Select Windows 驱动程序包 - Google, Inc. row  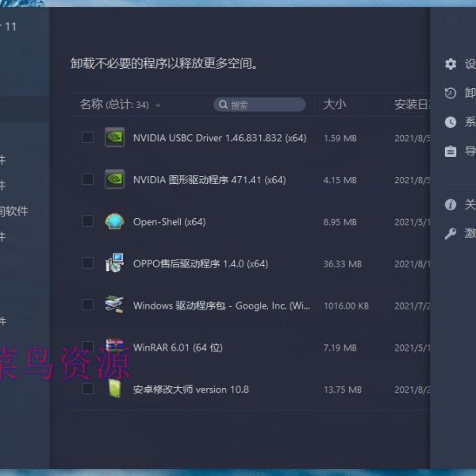point(221,305)
